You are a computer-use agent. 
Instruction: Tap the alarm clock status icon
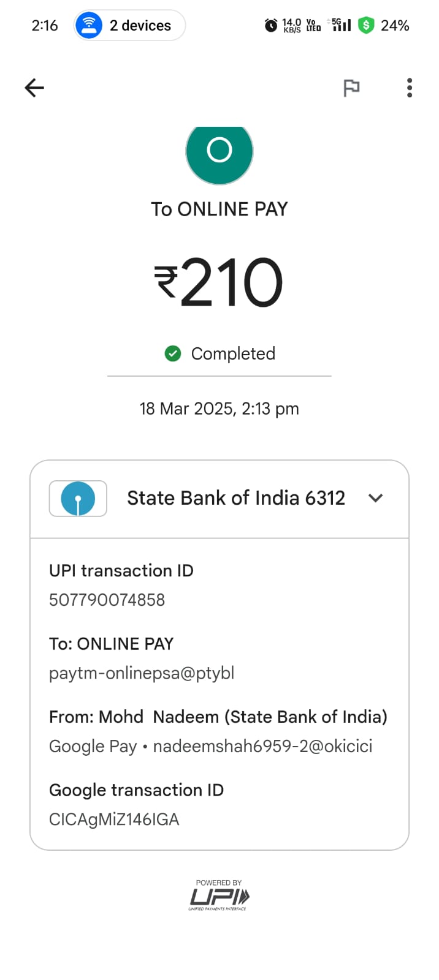[x=270, y=25]
